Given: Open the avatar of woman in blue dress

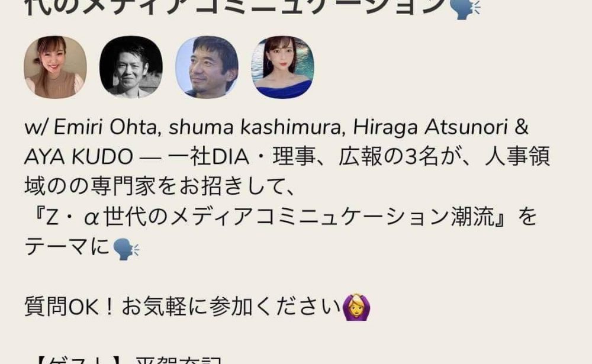Looking at the screenshot, I should (283, 67).
